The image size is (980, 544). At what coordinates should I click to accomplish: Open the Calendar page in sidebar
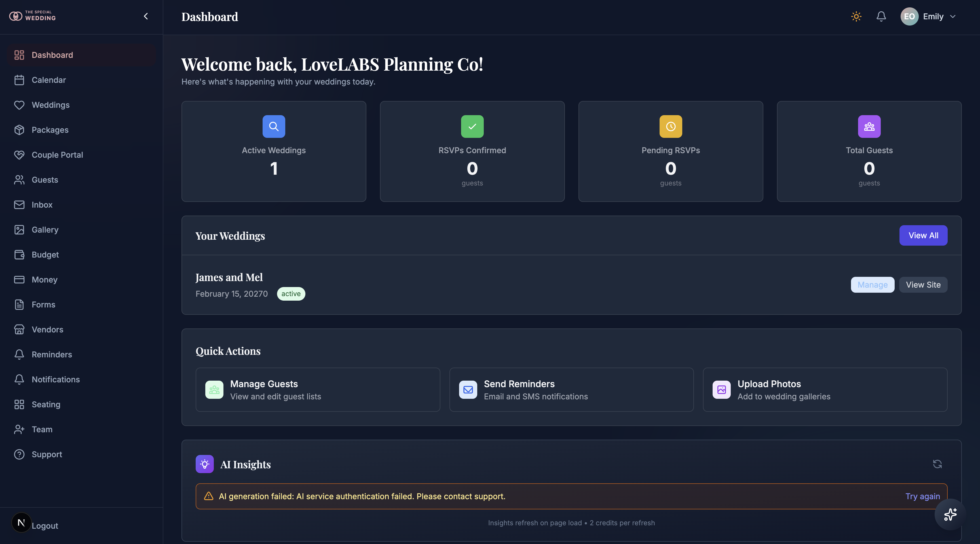pos(49,80)
